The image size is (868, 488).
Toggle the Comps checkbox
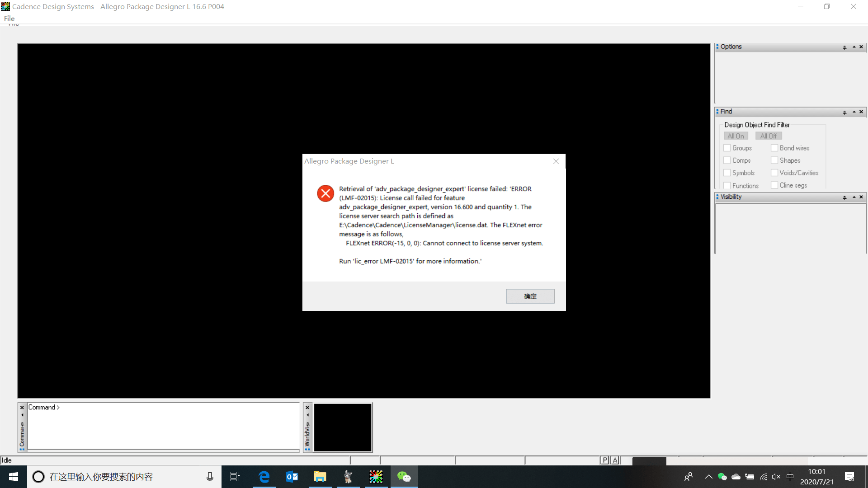(x=727, y=160)
